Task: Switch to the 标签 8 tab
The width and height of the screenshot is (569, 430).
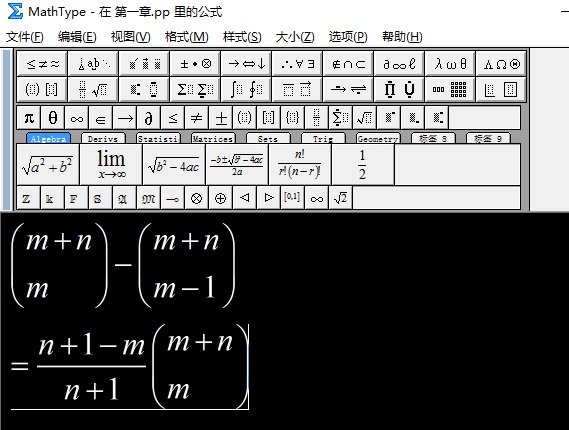Action: pyautogui.click(x=433, y=138)
